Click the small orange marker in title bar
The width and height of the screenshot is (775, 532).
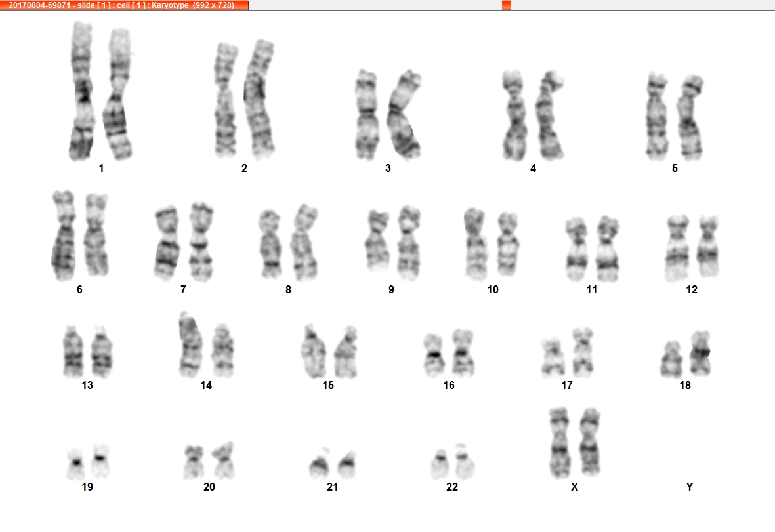[x=506, y=5]
